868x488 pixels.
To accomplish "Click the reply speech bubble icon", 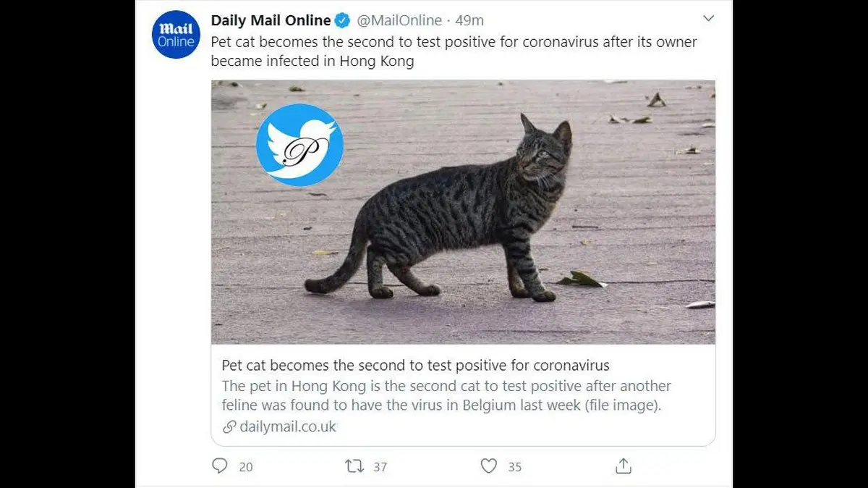I will [x=220, y=466].
